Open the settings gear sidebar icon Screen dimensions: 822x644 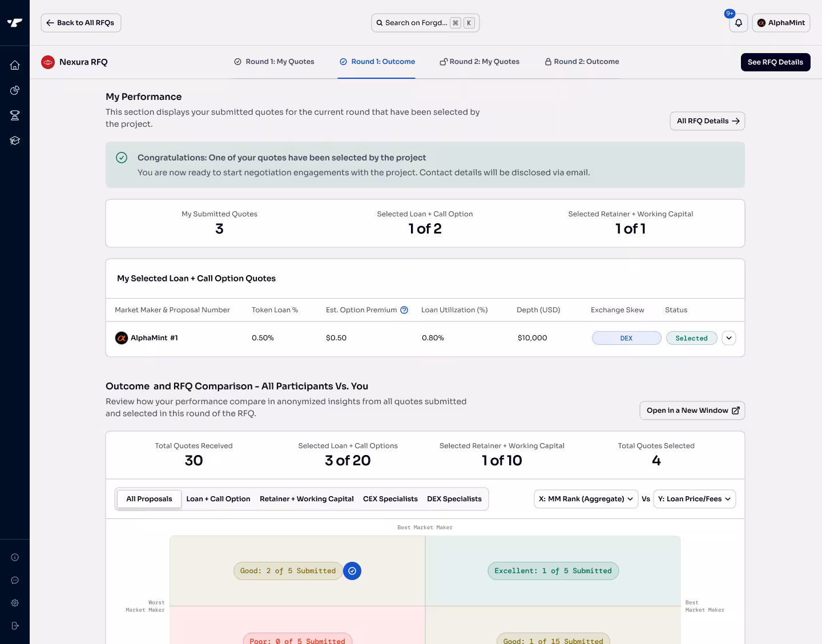(x=15, y=603)
